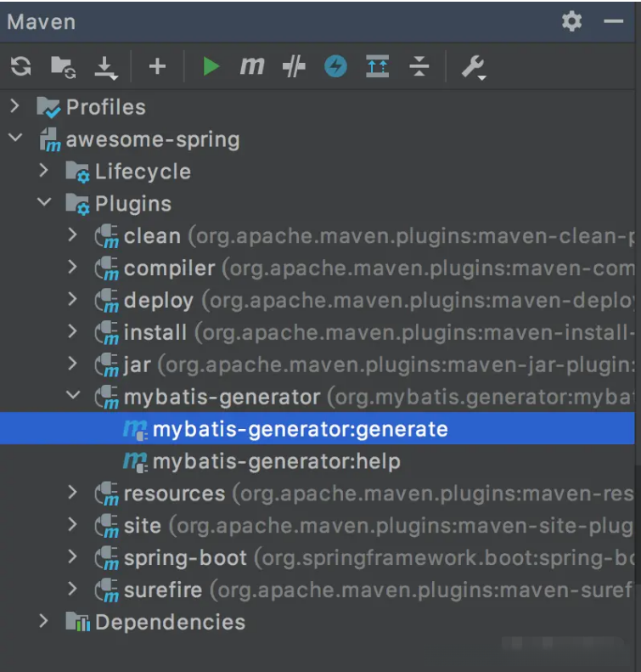
Task: Select the spring-boot plugin row
Action: (x=318, y=557)
